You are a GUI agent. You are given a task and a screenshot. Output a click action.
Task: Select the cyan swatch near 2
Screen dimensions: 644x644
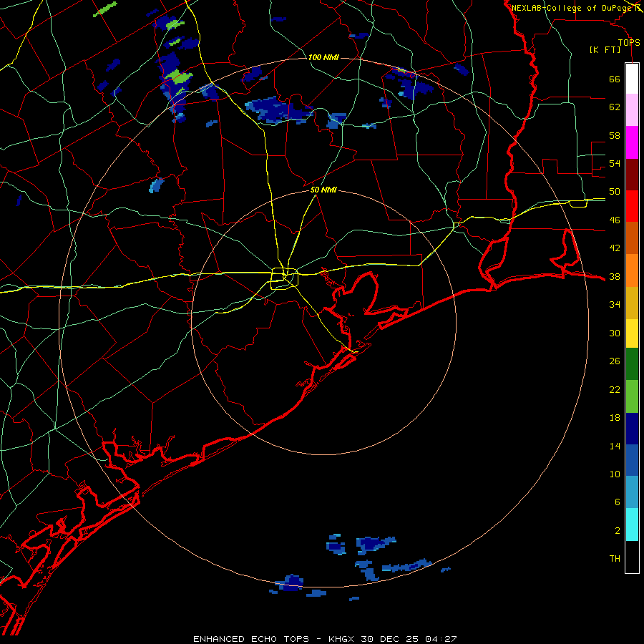[x=632, y=525]
